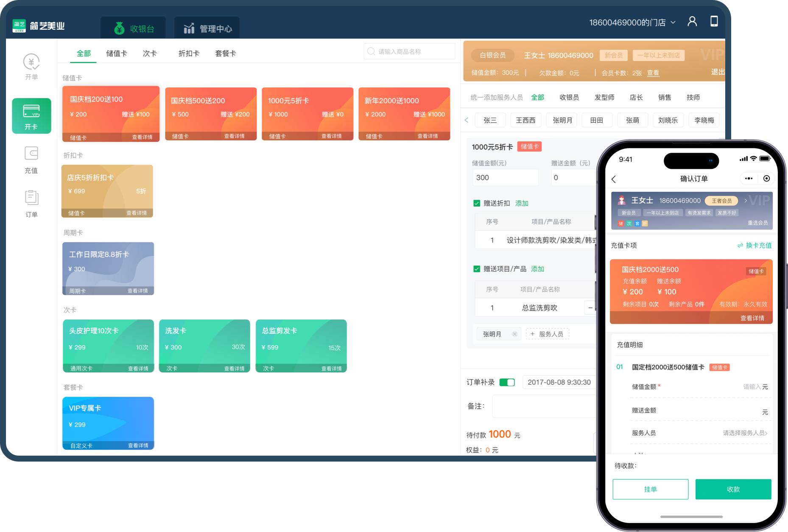
Task: Click the 简艺美业 logo
Action: tap(39, 26)
